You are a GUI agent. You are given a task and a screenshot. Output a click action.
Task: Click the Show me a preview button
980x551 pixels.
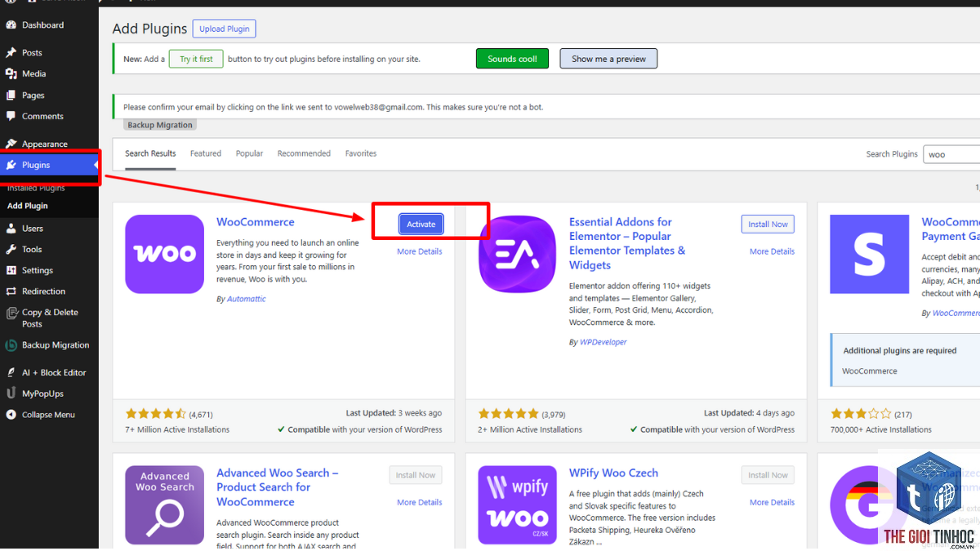[x=608, y=59]
